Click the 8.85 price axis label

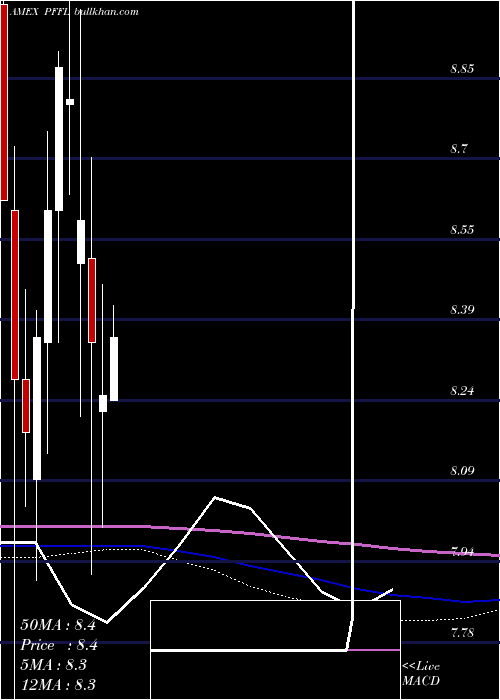tap(462, 69)
